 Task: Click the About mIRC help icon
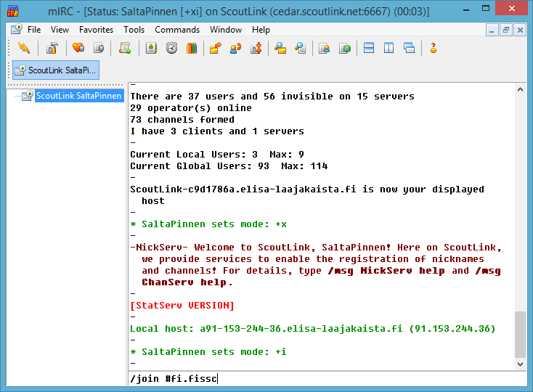433,48
